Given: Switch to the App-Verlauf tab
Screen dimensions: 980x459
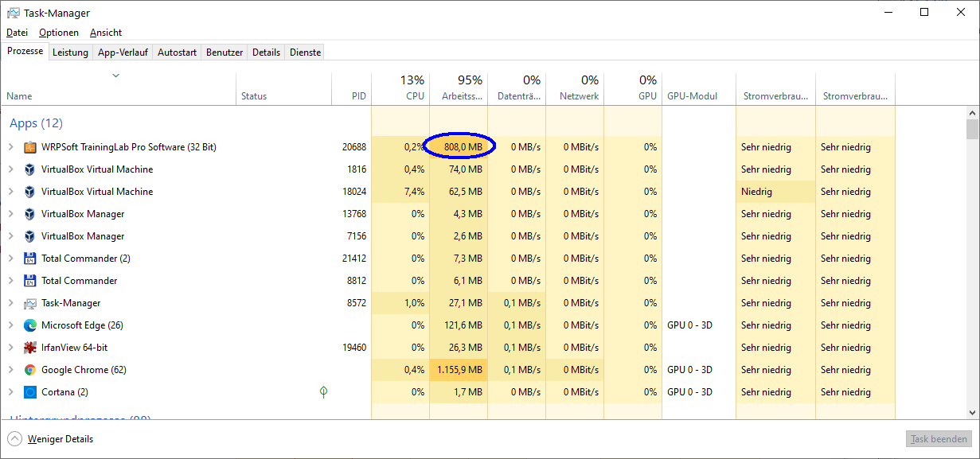Looking at the screenshot, I should click(x=123, y=53).
